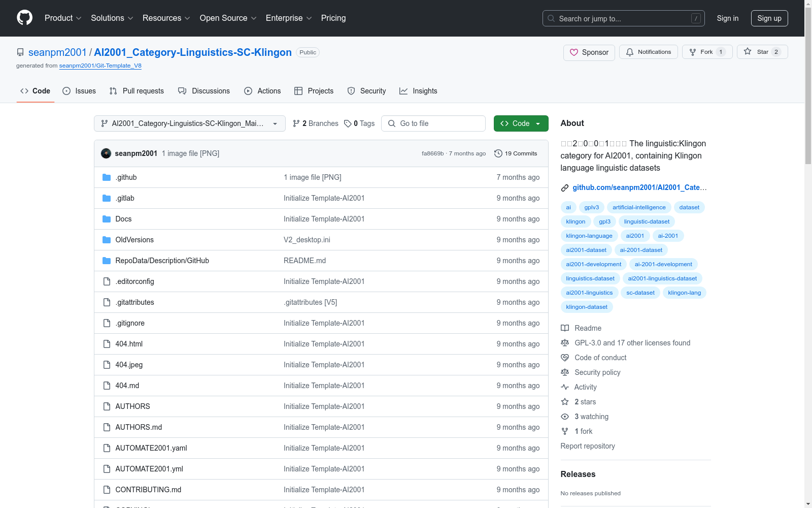Screen dimensions: 812x508
Task: Open the V2_desktop.ini commit message
Action: 307,240
